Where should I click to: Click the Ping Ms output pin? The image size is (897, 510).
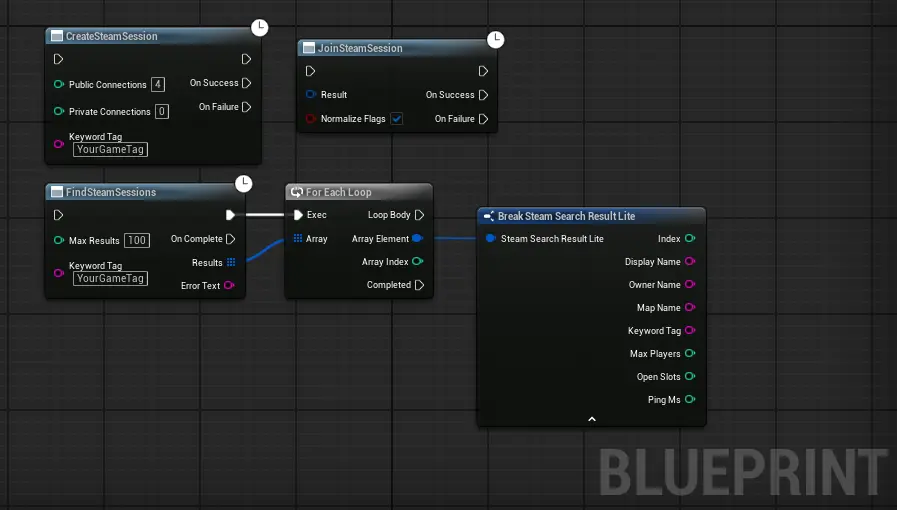[x=690, y=400]
